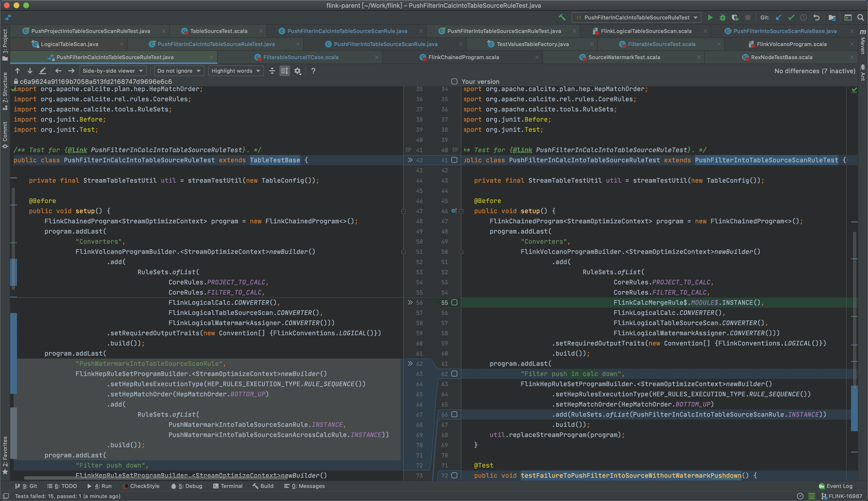Jump to next difference with down arrow
The image size is (868, 501).
[30, 71]
